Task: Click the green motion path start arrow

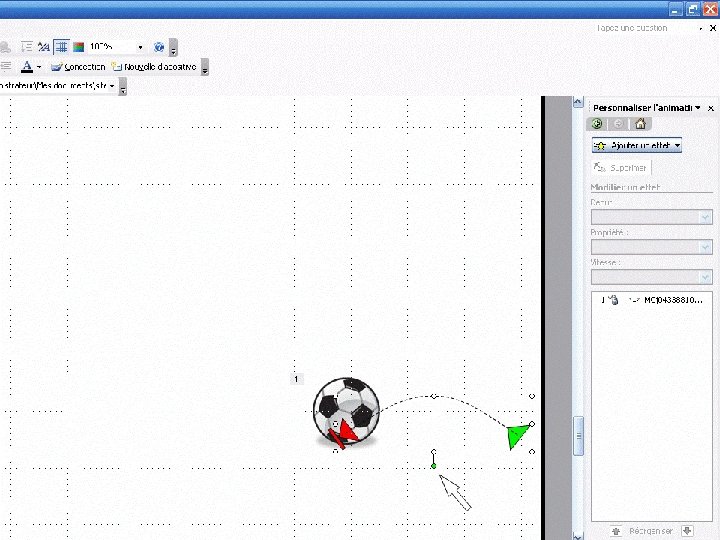Action: (517, 436)
